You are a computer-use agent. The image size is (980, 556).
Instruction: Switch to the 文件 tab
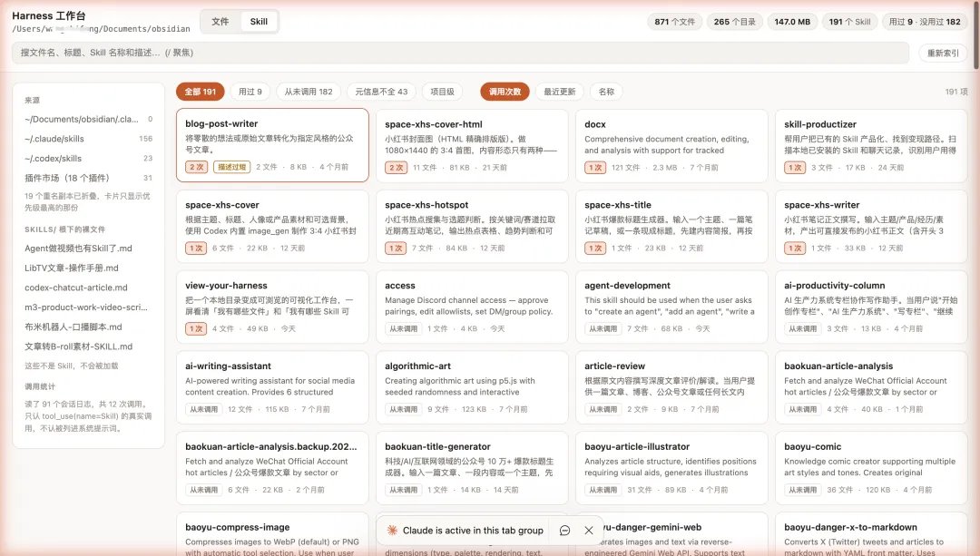pyautogui.click(x=220, y=21)
